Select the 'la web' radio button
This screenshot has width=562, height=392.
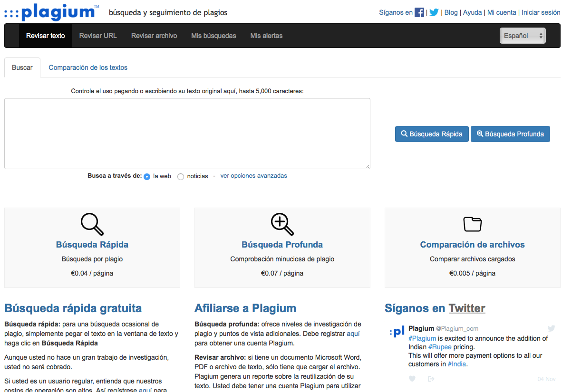click(x=147, y=177)
